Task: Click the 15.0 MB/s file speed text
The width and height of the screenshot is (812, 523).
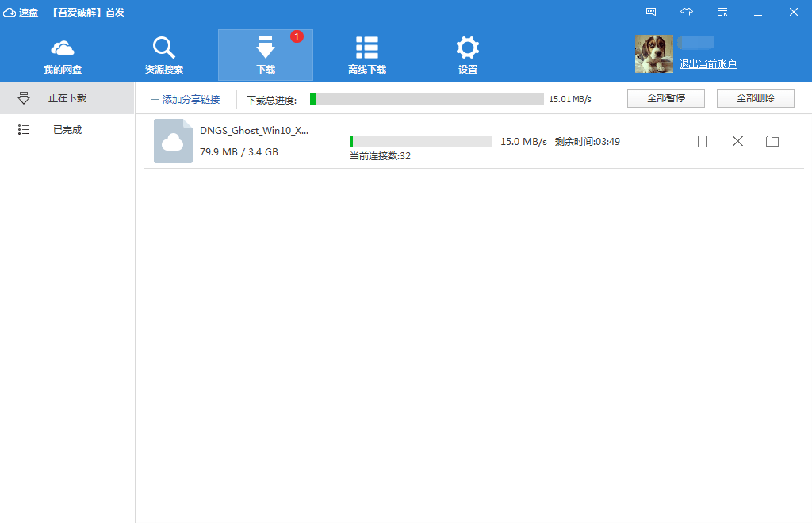Action: point(523,142)
